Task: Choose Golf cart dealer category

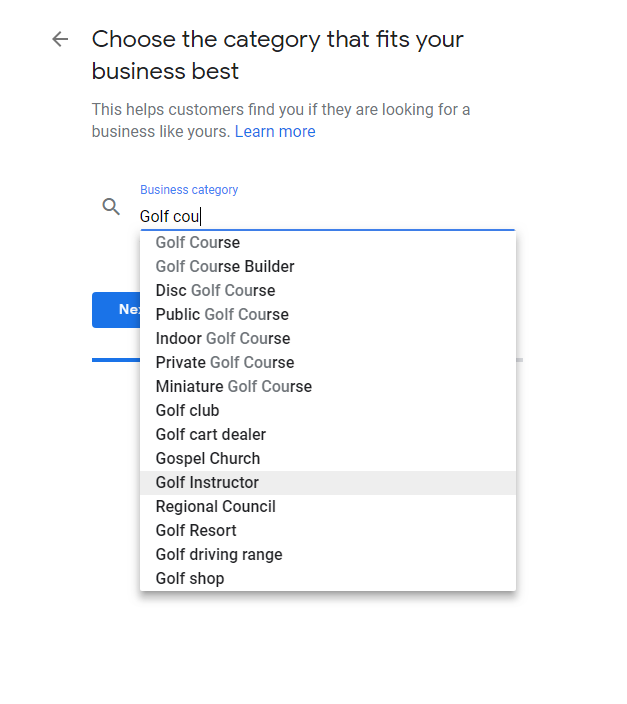Action: (x=328, y=435)
